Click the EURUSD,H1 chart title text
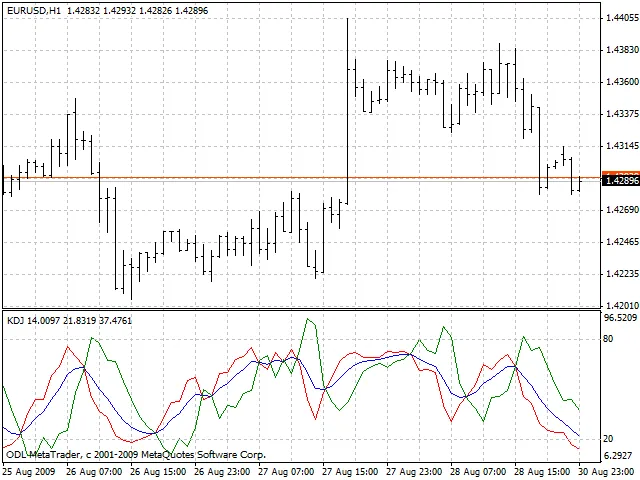The width and height of the screenshot is (640, 480). pyautogui.click(x=36, y=8)
